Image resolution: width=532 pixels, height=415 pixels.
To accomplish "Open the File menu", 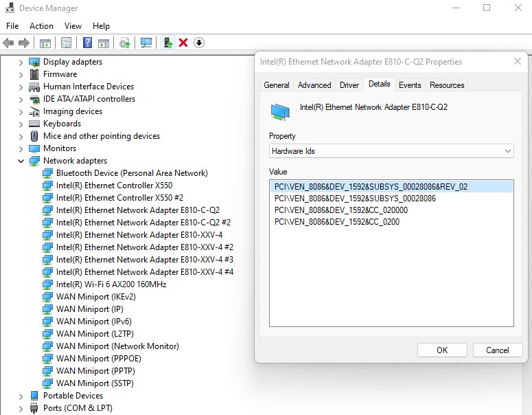I will 12,26.
